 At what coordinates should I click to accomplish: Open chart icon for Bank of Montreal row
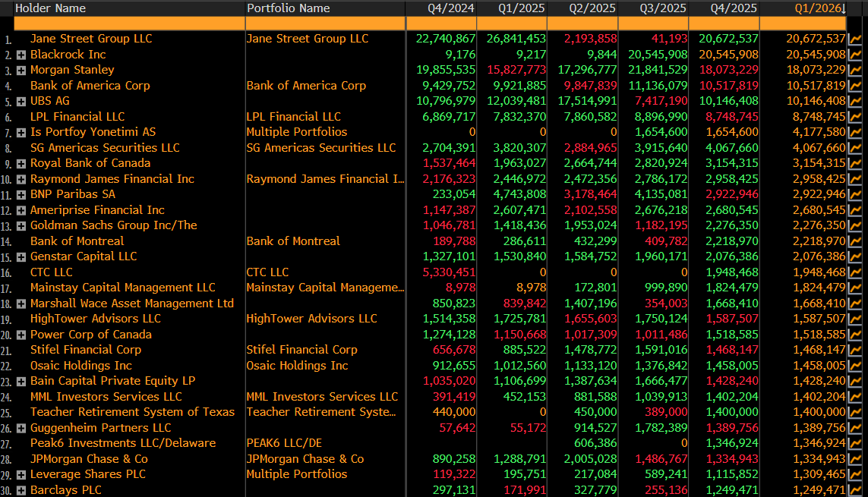pos(855,241)
